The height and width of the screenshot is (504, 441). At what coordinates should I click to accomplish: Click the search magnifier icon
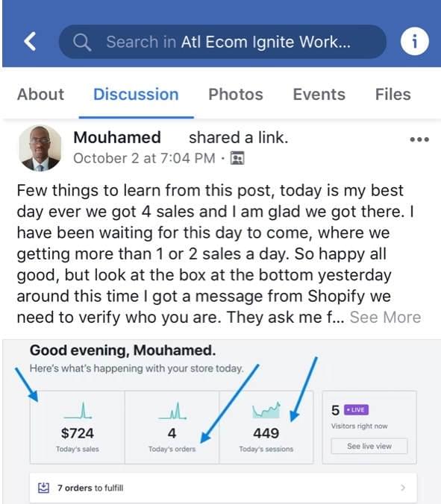[x=82, y=42]
